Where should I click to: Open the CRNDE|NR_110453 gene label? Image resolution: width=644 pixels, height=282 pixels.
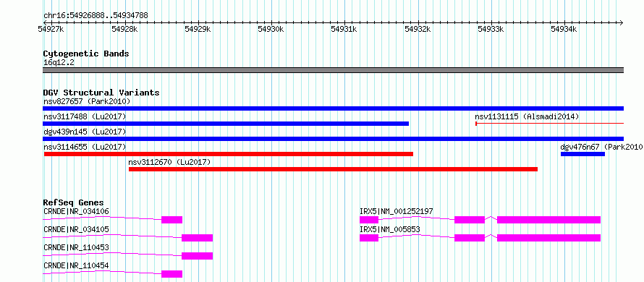pos(76,247)
